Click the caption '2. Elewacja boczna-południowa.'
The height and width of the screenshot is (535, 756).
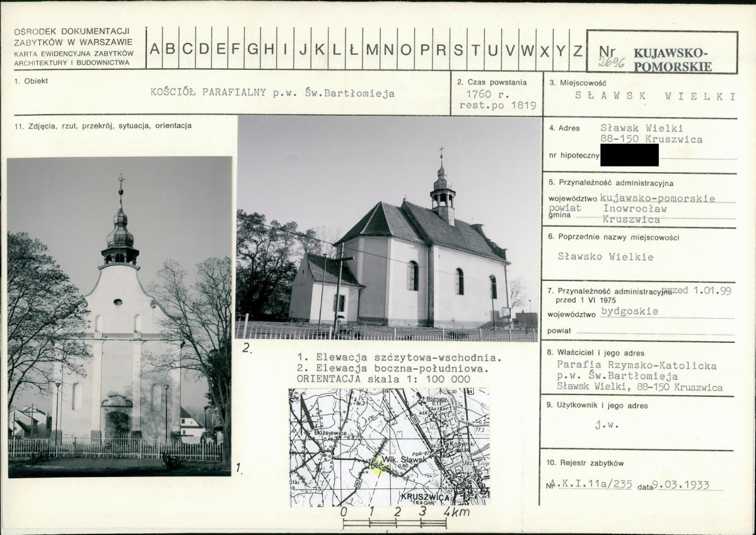[x=393, y=369]
